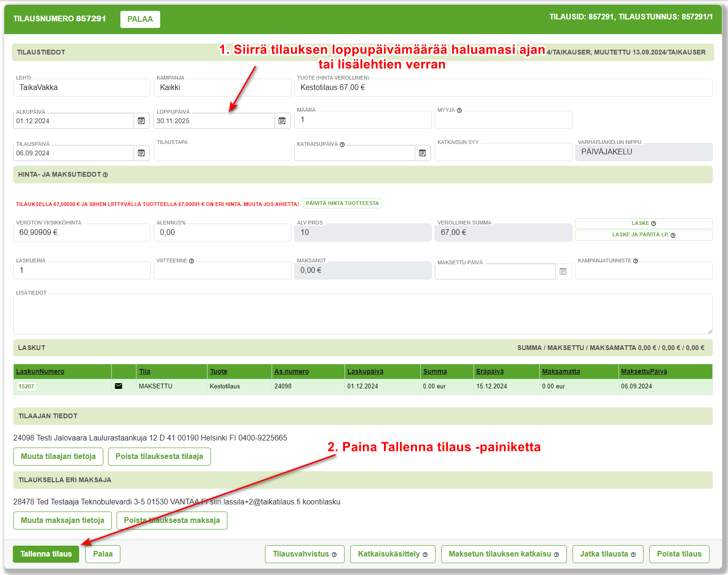Open Katkaisukäsittely button
Image resolution: width=728 pixels, height=575 pixels.
(393, 554)
